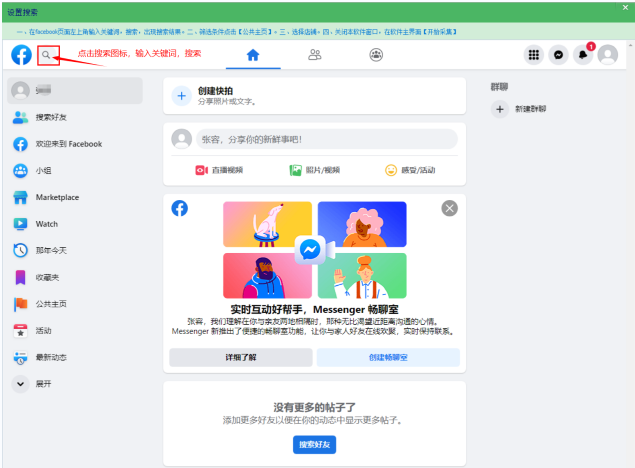Screen dimensions: 635x468
Task: Click 详细了解 learn more button
Action: (241, 357)
